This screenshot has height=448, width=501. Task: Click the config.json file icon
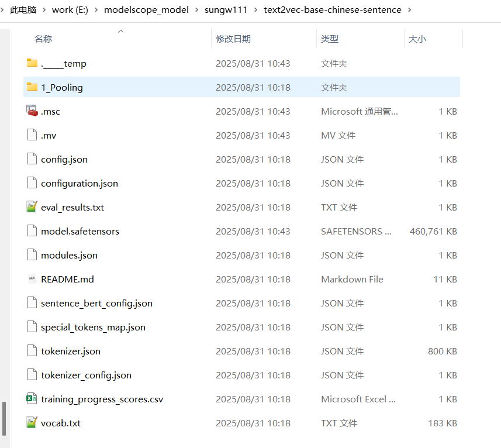coord(32,158)
